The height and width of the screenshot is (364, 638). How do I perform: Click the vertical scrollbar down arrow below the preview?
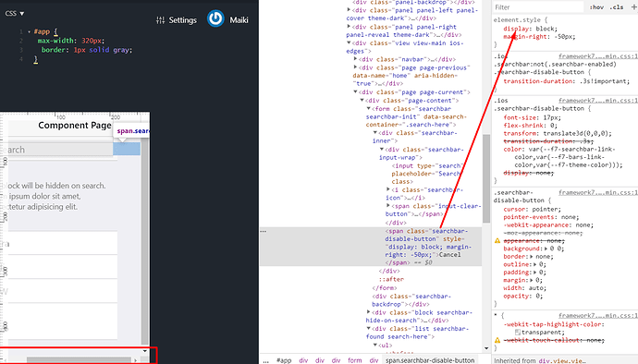click(x=145, y=351)
